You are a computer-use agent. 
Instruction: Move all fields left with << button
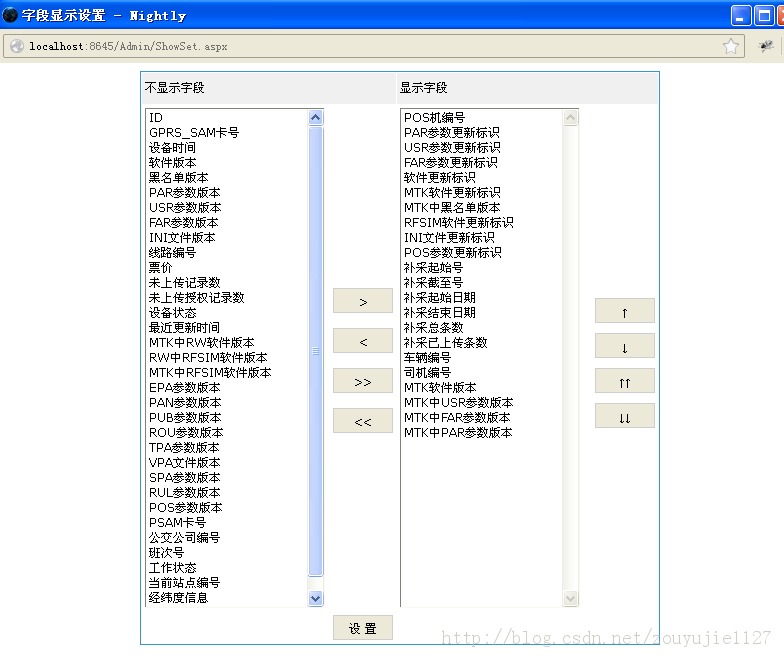pos(363,421)
